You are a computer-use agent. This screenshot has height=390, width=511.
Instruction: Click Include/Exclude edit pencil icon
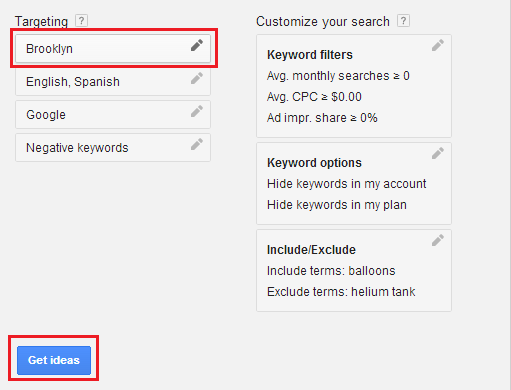coord(438,240)
